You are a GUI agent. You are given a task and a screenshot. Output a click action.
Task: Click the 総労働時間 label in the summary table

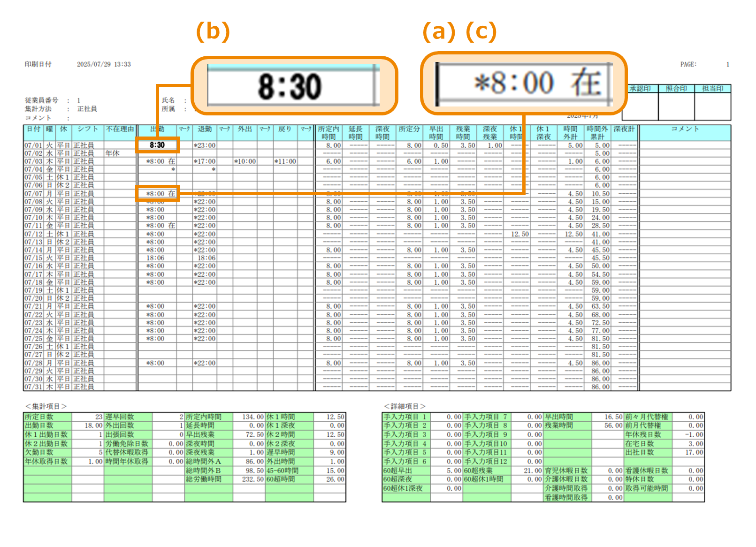point(203,479)
